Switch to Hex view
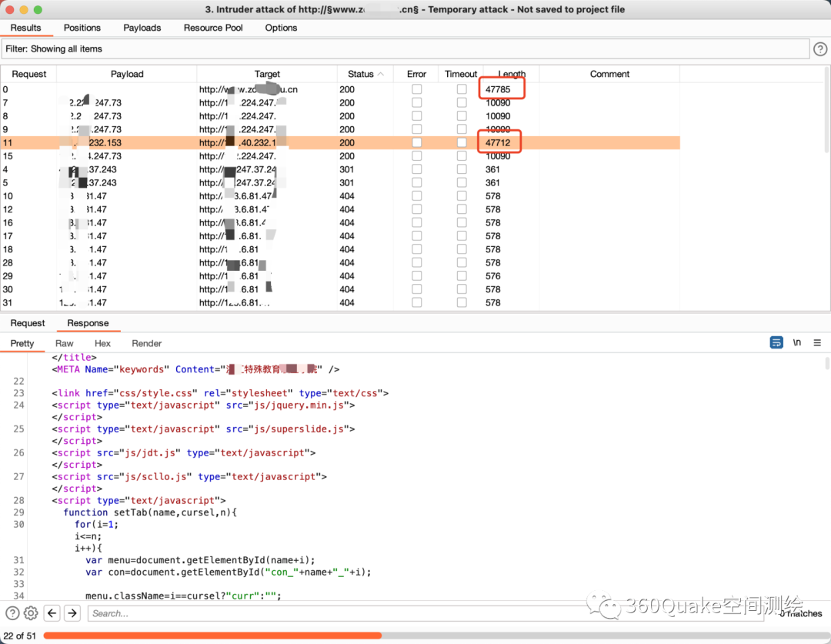The width and height of the screenshot is (831, 644). (102, 343)
